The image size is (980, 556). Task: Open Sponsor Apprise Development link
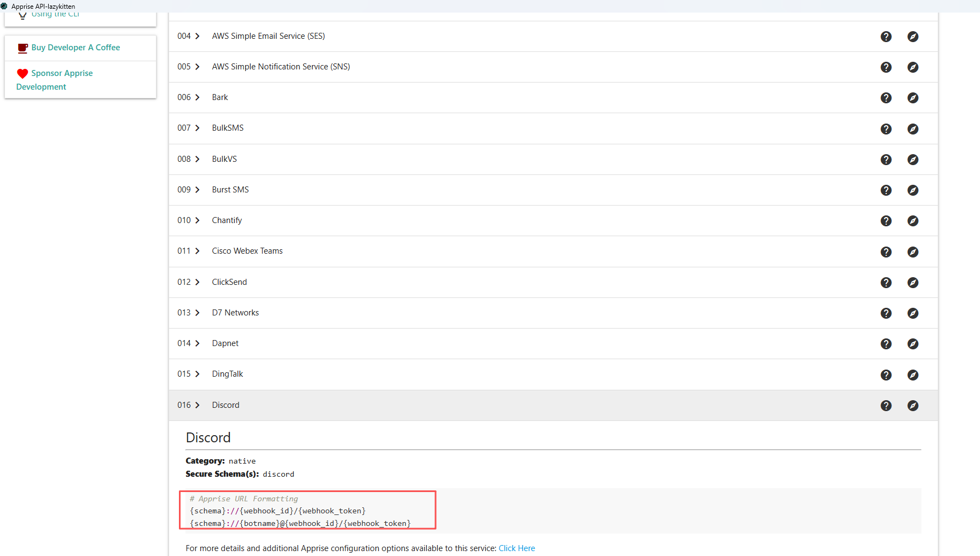tap(55, 80)
